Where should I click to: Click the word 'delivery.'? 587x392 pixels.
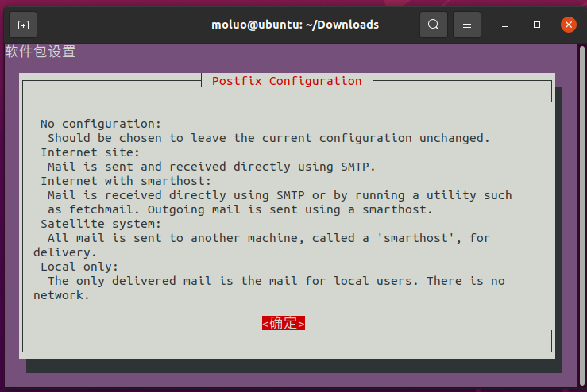click(x=65, y=252)
